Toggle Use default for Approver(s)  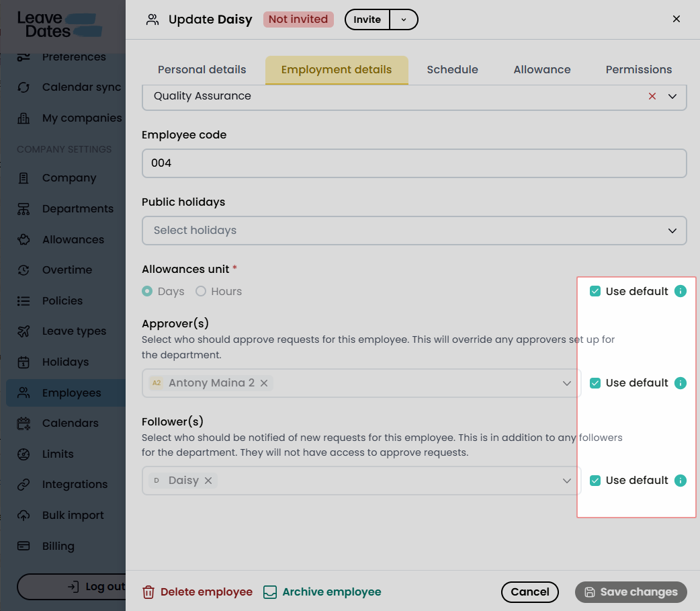coord(595,383)
